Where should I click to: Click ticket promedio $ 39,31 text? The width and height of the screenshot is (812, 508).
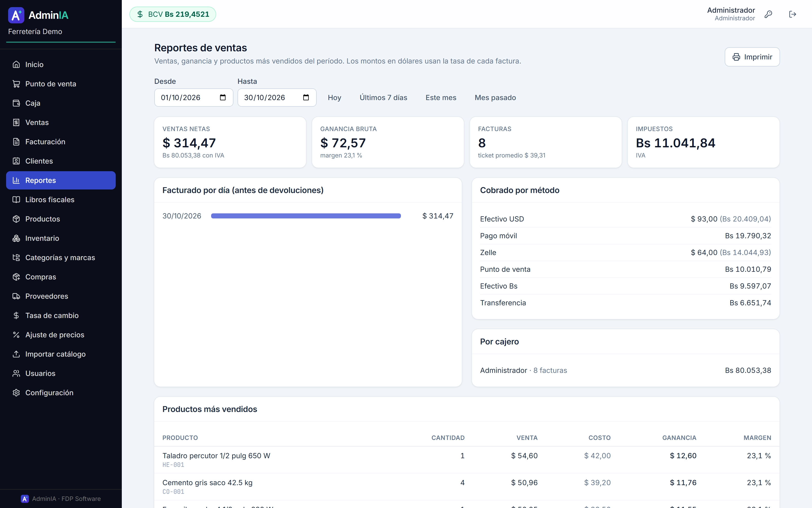click(512, 155)
